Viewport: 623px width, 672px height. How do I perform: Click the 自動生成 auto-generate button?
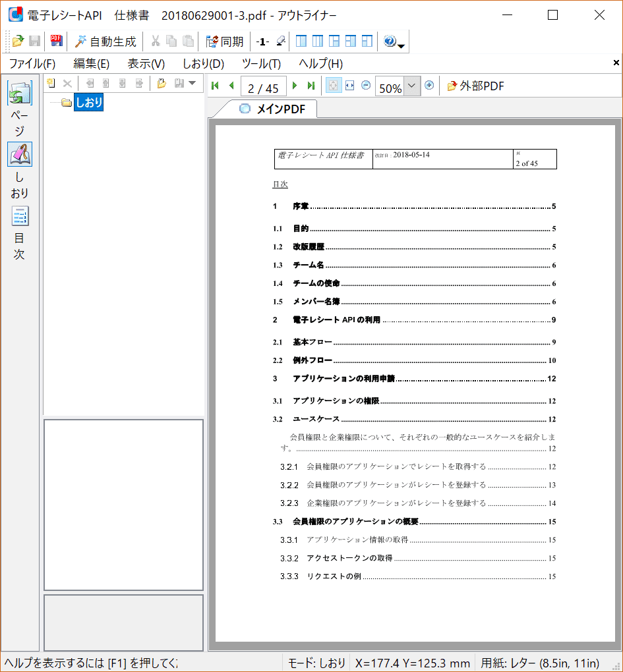tap(105, 42)
